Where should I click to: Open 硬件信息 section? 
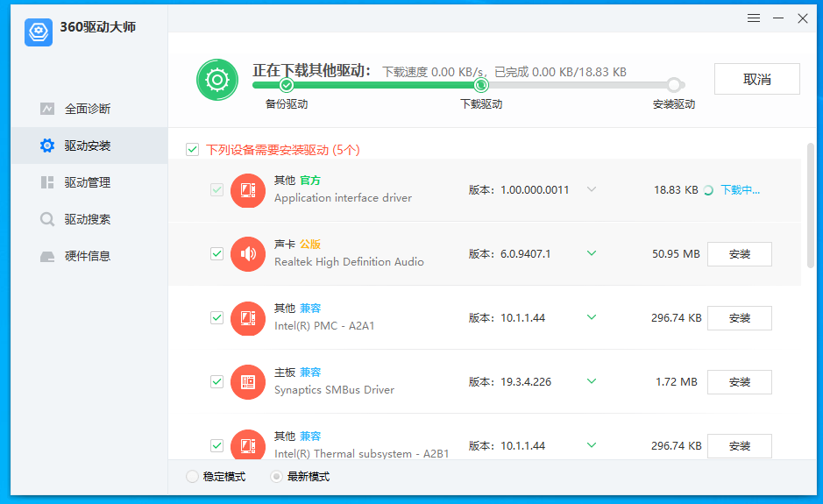[x=89, y=256]
